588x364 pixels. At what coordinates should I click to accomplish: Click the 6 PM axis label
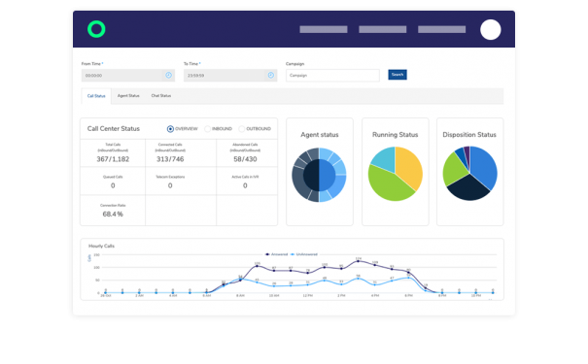tap(409, 296)
